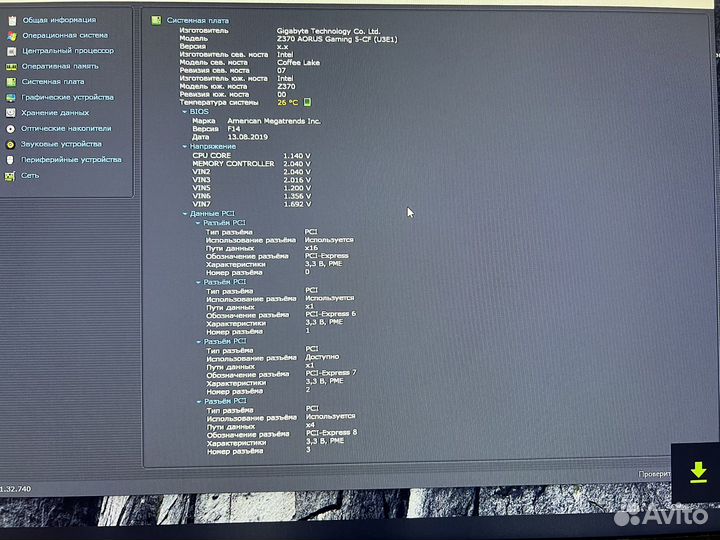This screenshot has width=720, height=540.
Task: Collapse the Разъём PCI node with x16 lanes
Action: point(198,223)
